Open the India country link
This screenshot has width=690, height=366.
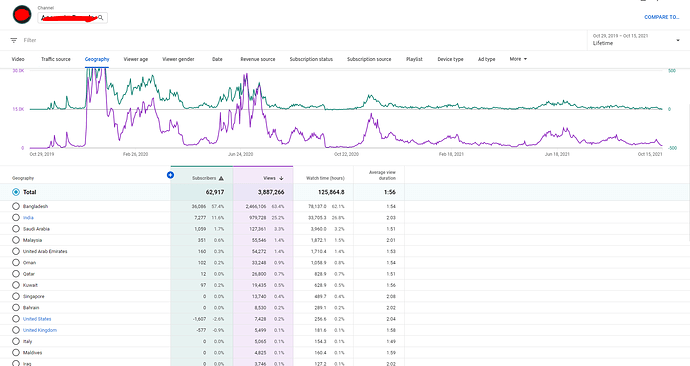pos(28,218)
